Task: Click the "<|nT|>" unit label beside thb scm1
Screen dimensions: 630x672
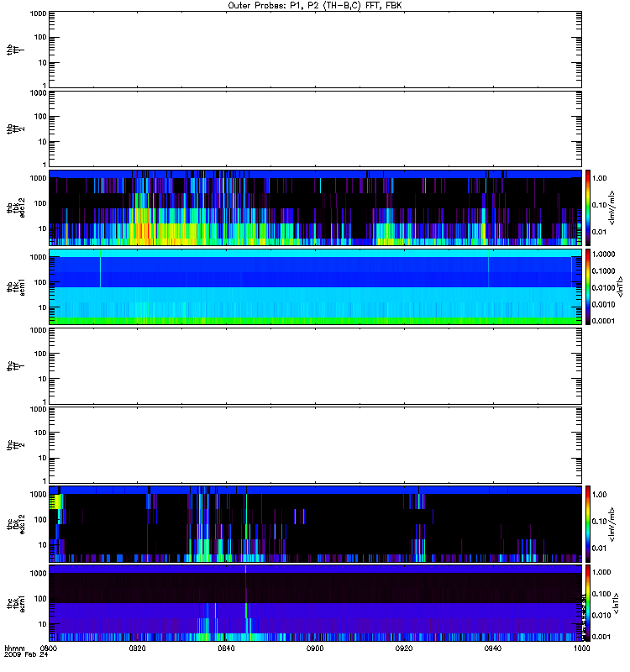Action: point(619,286)
